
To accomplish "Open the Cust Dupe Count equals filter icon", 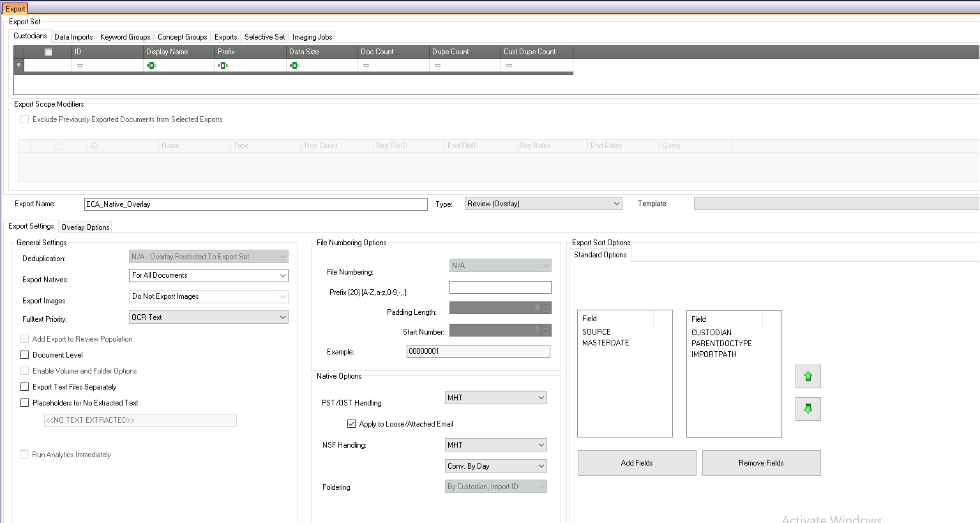I will click(x=509, y=65).
